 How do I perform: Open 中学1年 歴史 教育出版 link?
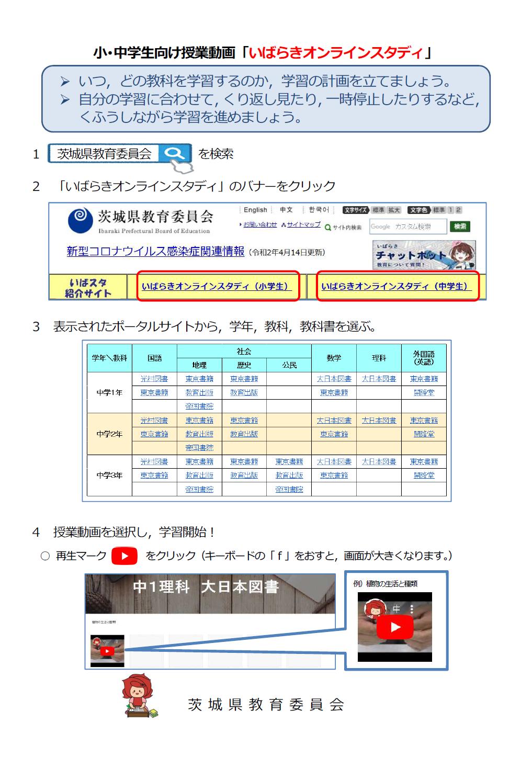click(x=244, y=392)
